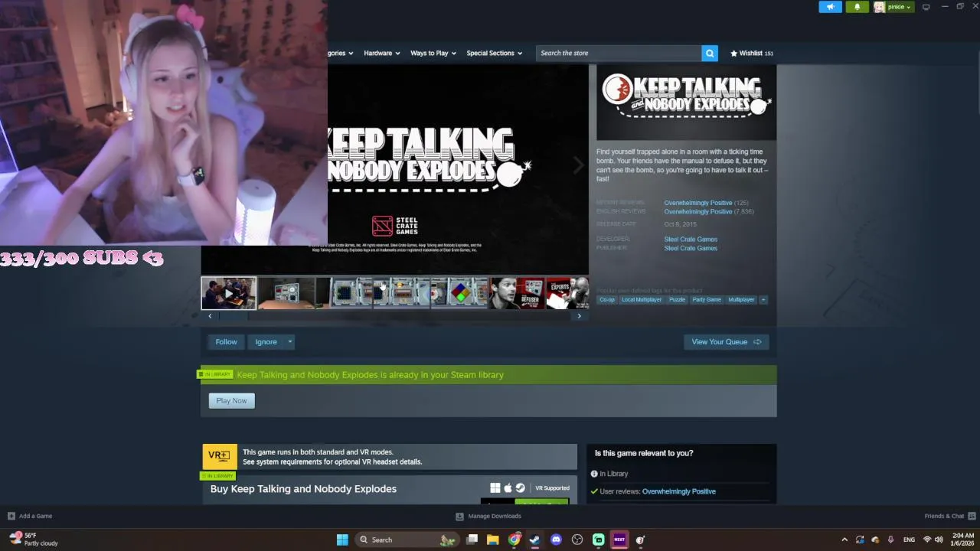Expand the Hardware store menu
Image resolution: width=980 pixels, height=551 pixels.
tap(382, 53)
